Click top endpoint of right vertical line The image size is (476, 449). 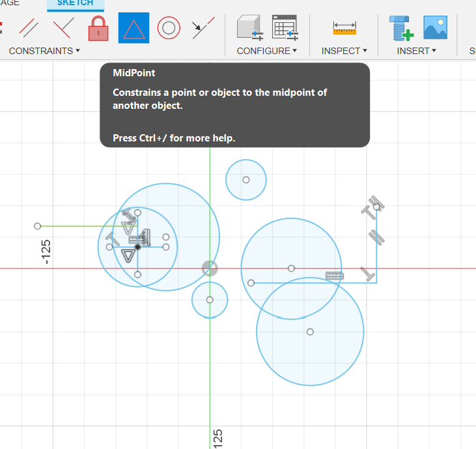point(376,207)
